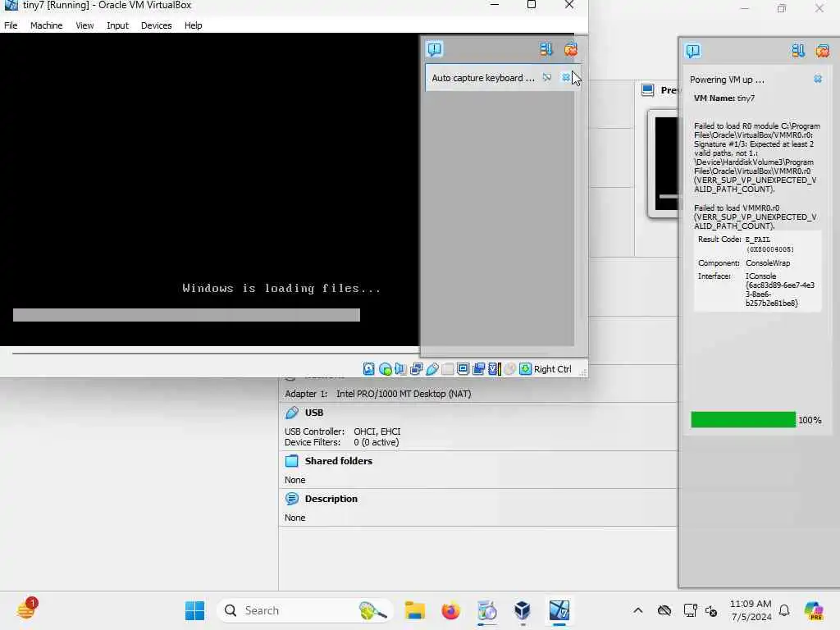
Task: Click the recording indicator in VM status bar
Action: pyautogui.click(x=478, y=368)
